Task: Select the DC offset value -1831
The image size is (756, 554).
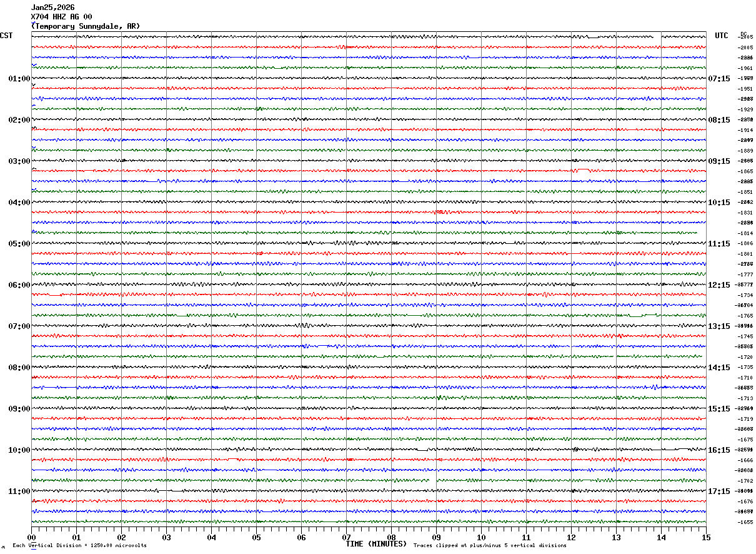Action: point(745,213)
